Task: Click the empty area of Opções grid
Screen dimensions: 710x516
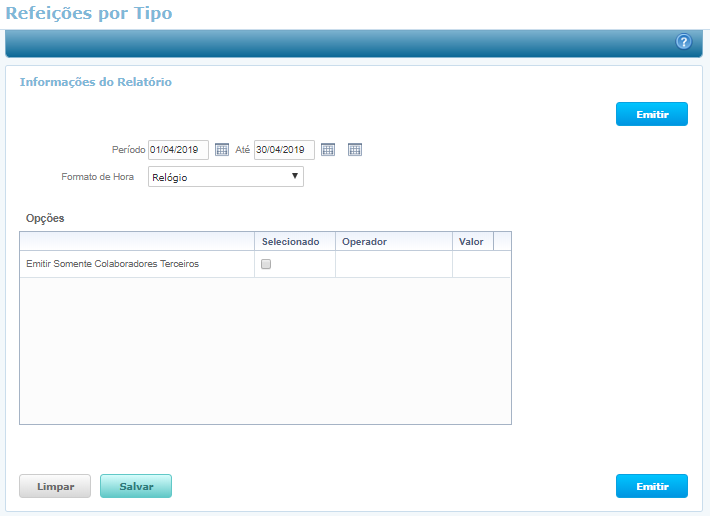Action: pyautogui.click(x=265, y=350)
